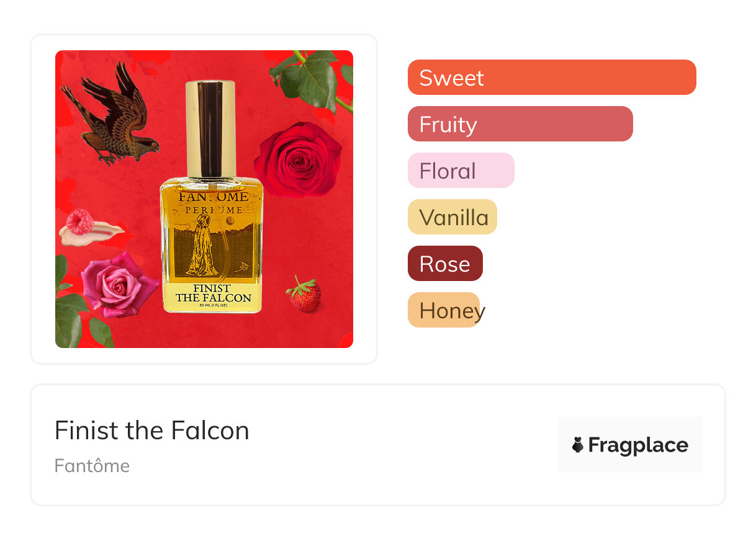
Task: Click the Rose accord bar
Action: point(444,264)
